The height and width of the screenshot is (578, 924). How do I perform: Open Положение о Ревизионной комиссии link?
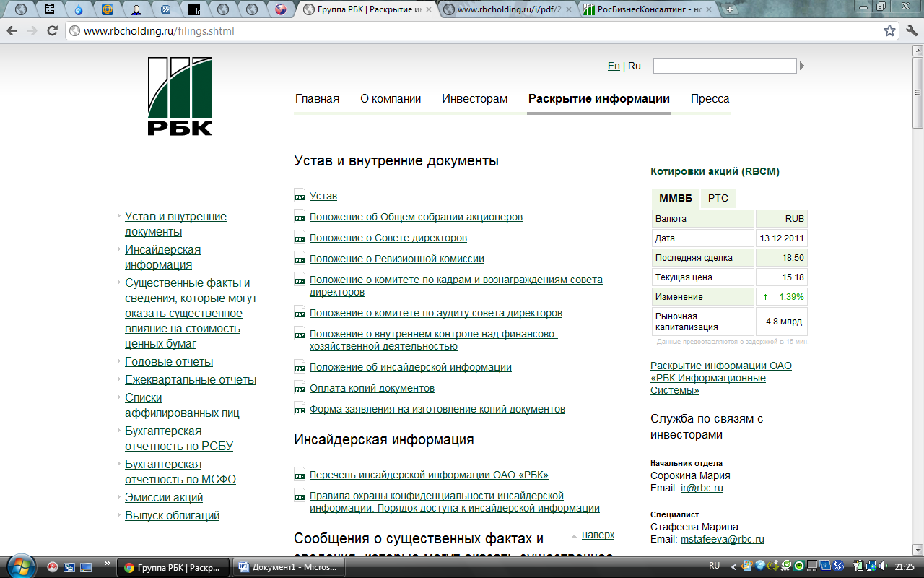pyautogui.click(x=397, y=259)
